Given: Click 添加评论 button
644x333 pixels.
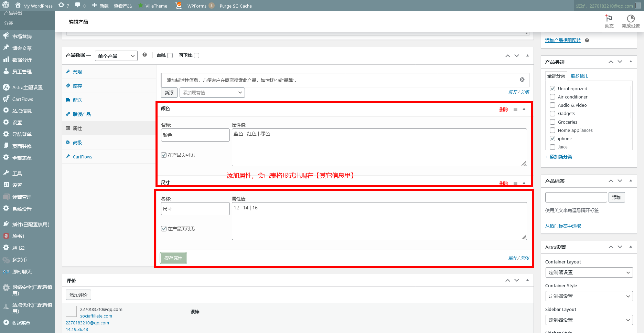Looking at the screenshot, I should pos(78,295).
